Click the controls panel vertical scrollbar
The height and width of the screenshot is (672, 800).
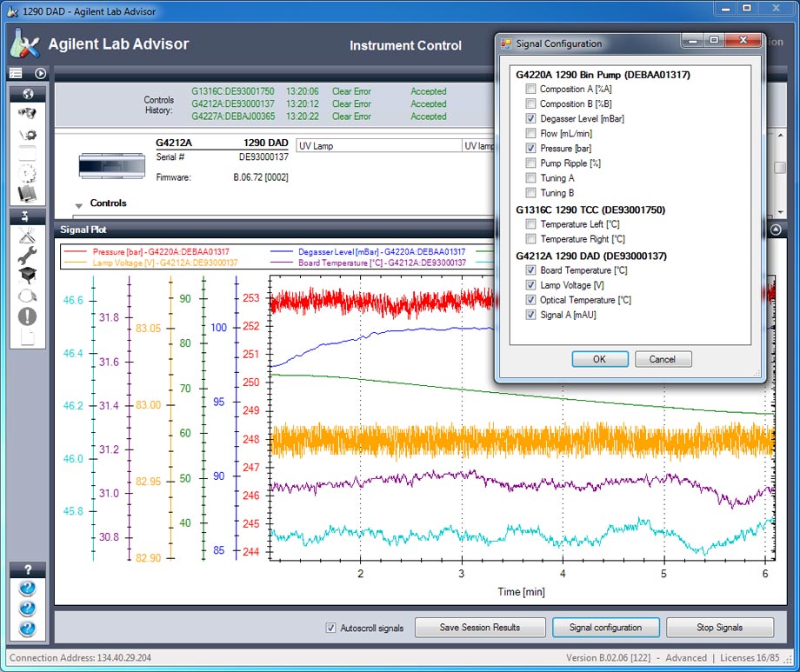click(x=780, y=168)
